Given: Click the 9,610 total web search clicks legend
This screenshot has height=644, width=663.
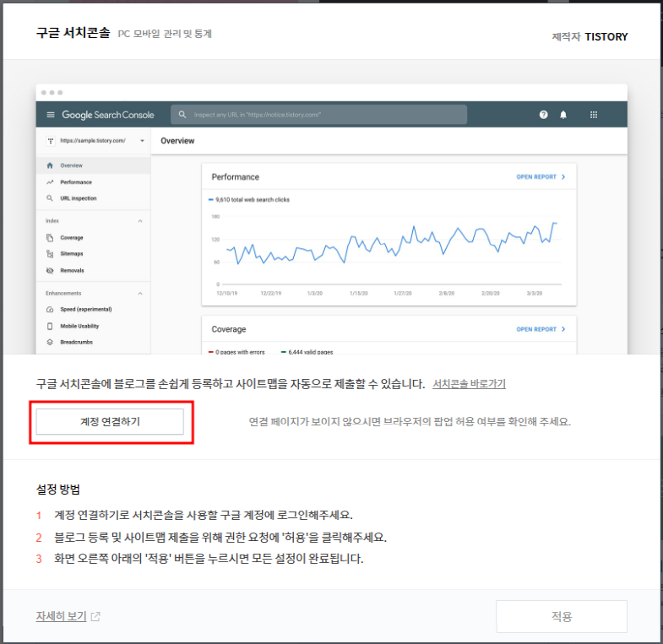Looking at the screenshot, I should point(249,199).
